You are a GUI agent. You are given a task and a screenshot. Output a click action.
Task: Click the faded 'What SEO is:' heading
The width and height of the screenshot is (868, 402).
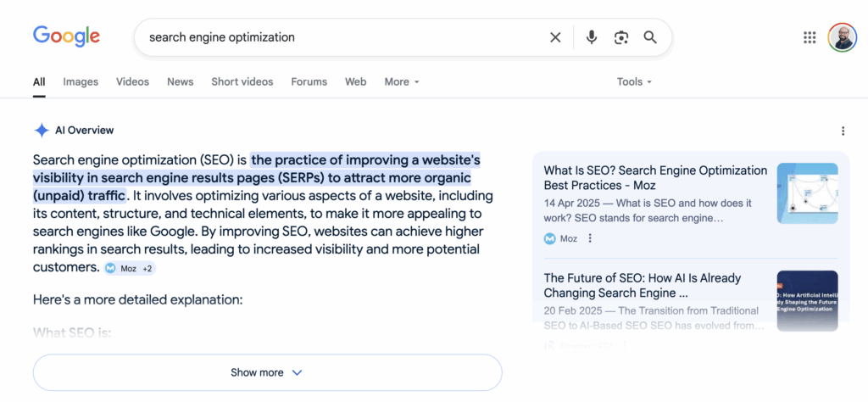(x=72, y=333)
